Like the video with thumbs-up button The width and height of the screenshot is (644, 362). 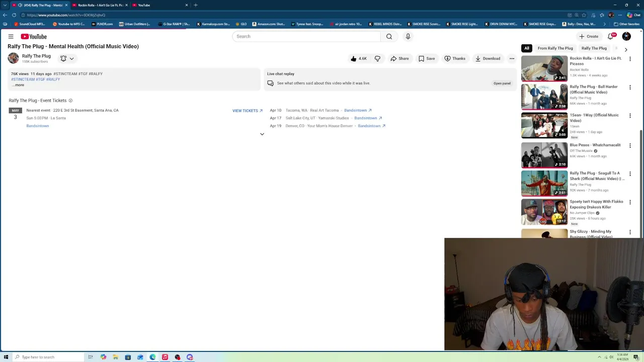coord(359,58)
